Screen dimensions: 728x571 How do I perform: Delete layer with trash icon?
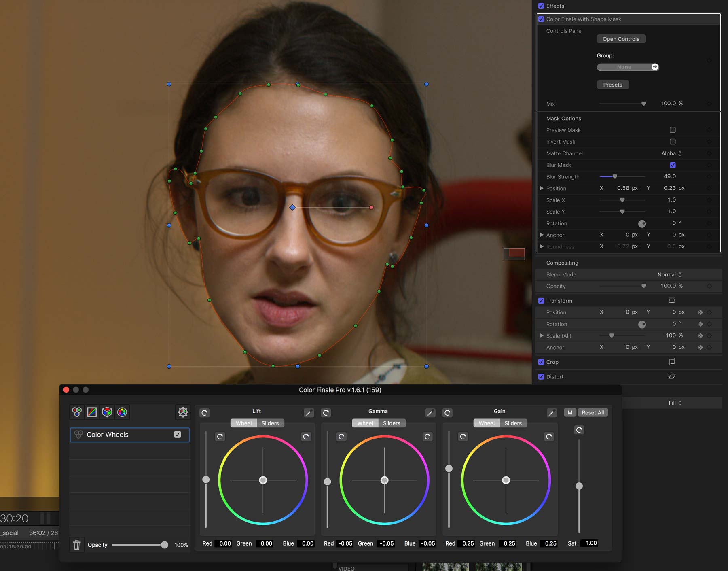point(77,545)
